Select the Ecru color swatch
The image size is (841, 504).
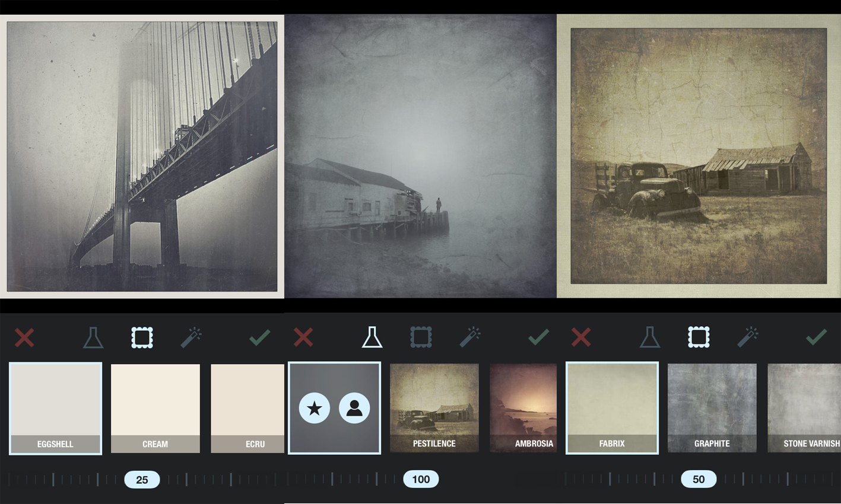pos(247,408)
